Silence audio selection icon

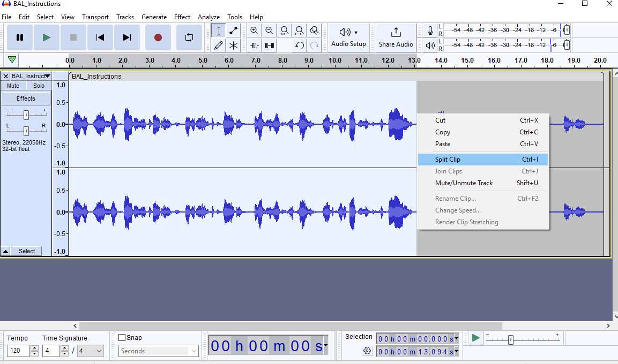pyautogui.click(x=270, y=45)
